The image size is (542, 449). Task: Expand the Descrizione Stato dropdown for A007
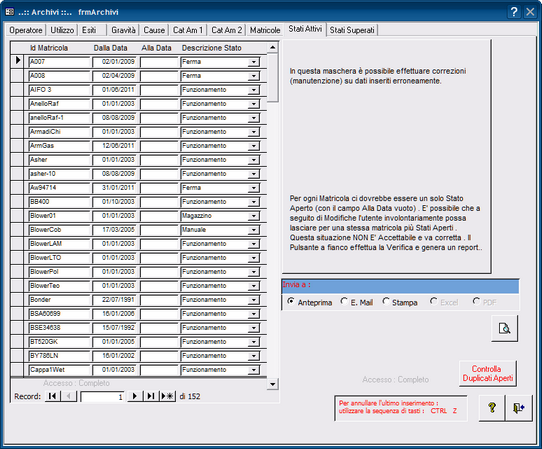point(254,62)
